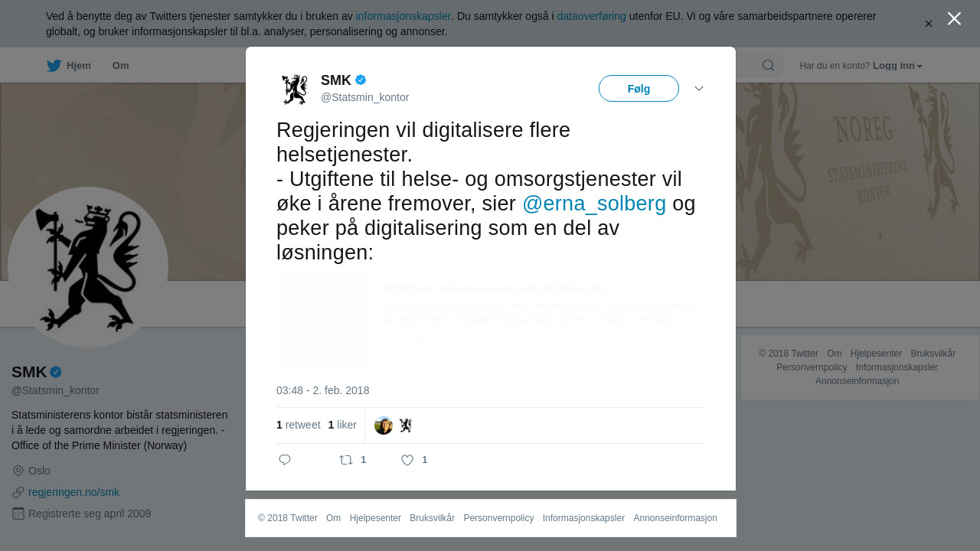Click the Følg button
This screenshot has height=551, width=980.
pyautogui.click(x=639, y=89)
